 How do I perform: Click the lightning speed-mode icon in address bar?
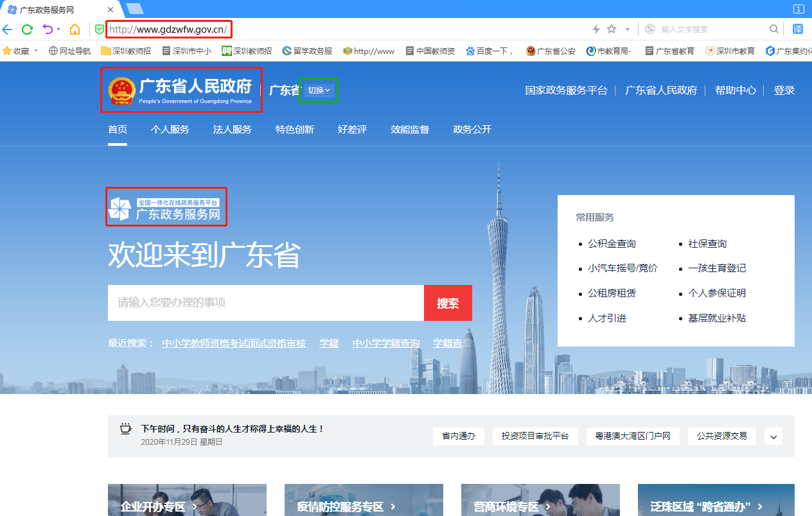pyautogui.click(x=596, y=29)
